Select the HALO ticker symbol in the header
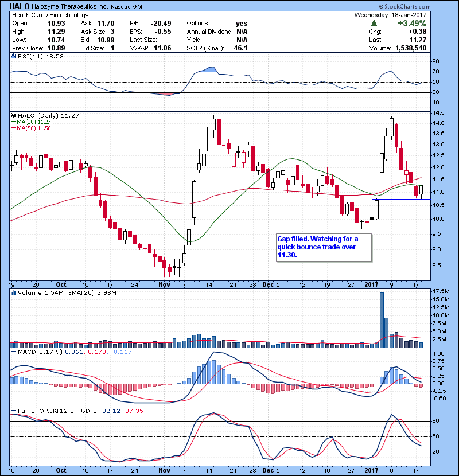This screenshot has width=459, height=476. (20, 6)
